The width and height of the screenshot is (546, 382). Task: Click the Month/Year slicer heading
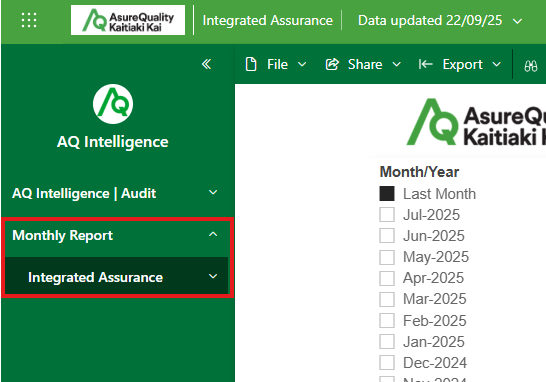pyautogui.click(x=419, y=172)
